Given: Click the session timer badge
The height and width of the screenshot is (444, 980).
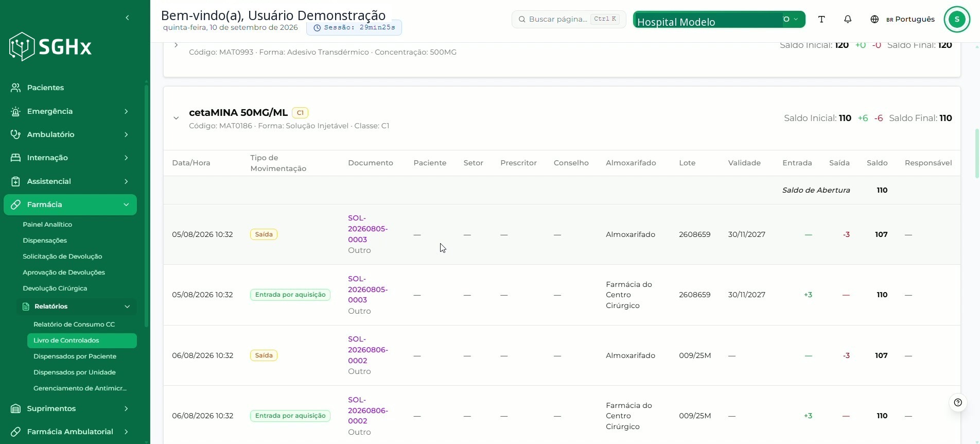Looking at the screenshot, I should (x=354, y=27).
